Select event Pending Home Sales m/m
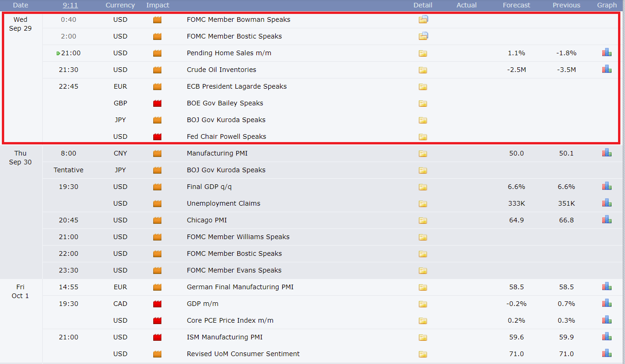Image resolution: width=625 pixels, height=364 pixels. point(229,53)
